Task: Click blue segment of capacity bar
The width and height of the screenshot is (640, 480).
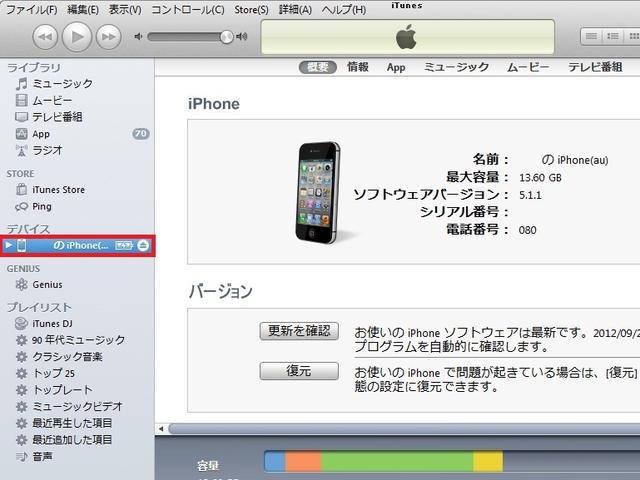Action: click(x=275, y=461)
